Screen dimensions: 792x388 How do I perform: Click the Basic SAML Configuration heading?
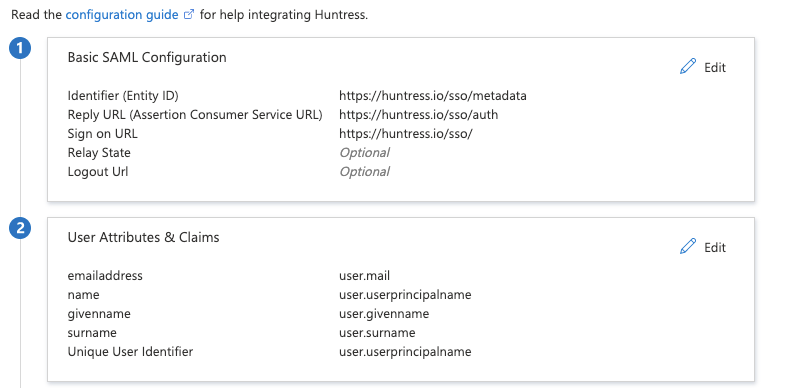(147, 57)
